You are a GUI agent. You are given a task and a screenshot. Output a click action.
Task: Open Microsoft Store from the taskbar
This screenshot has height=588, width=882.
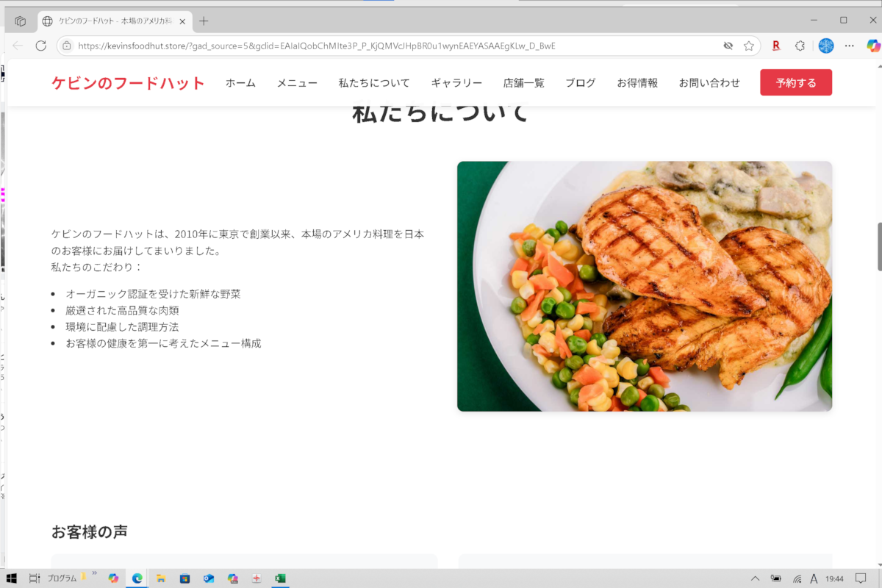pyautogui.click(x=184, y=578)
